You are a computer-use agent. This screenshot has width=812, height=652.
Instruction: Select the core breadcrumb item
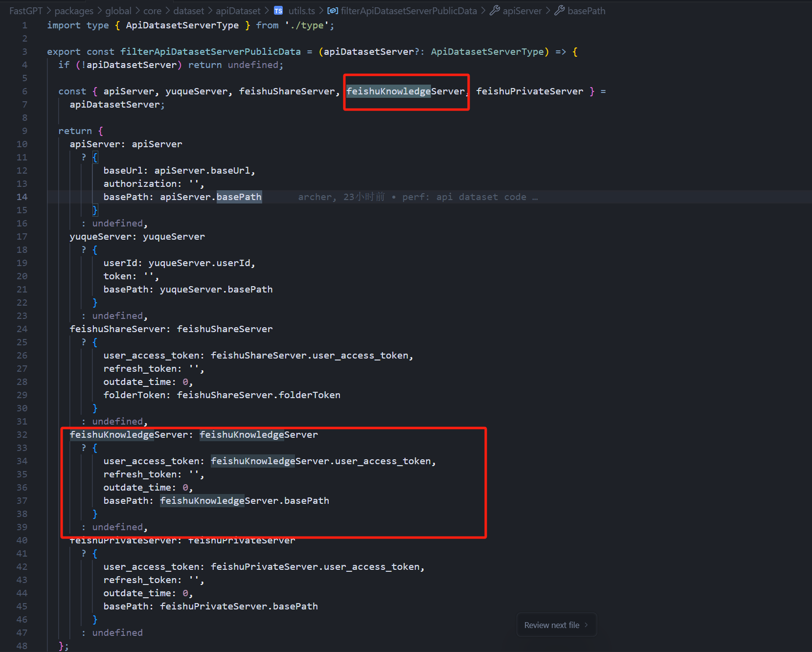coord(152,11)
